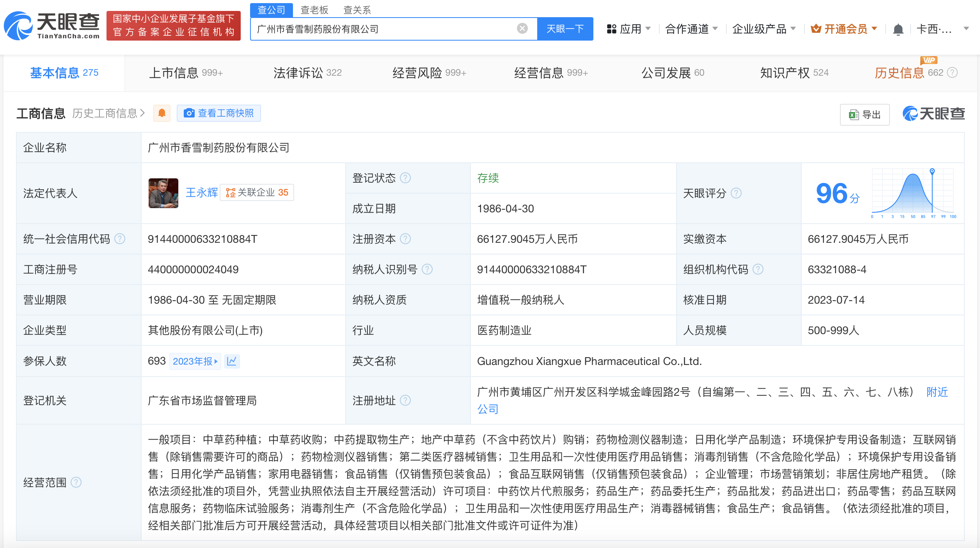Click the organization code 63321088-4
The height and width of the screenshot is (548, 980).
pos(837,269)
